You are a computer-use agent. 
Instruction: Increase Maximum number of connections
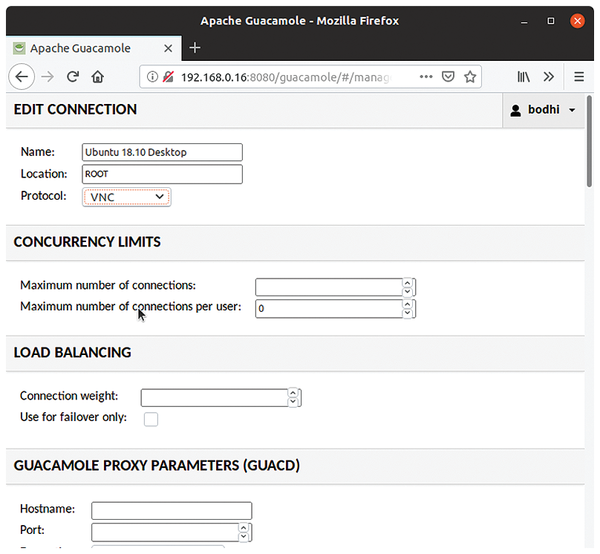click(x=408, y=283)
